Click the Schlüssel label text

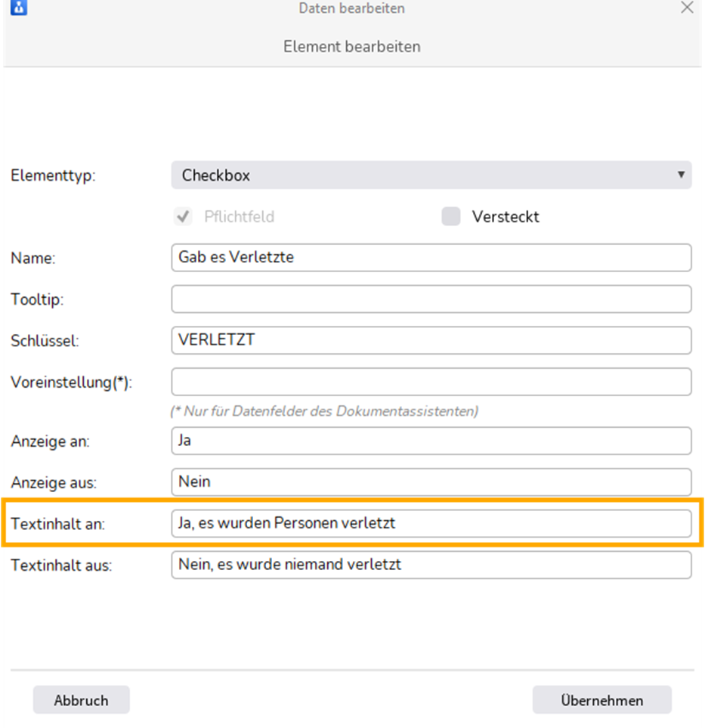pos(45,341)
